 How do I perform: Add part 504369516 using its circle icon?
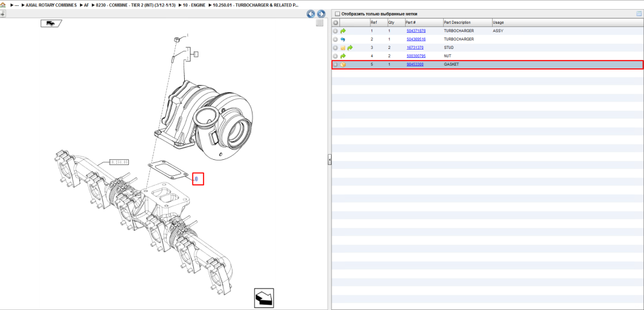tap(336, 39)
